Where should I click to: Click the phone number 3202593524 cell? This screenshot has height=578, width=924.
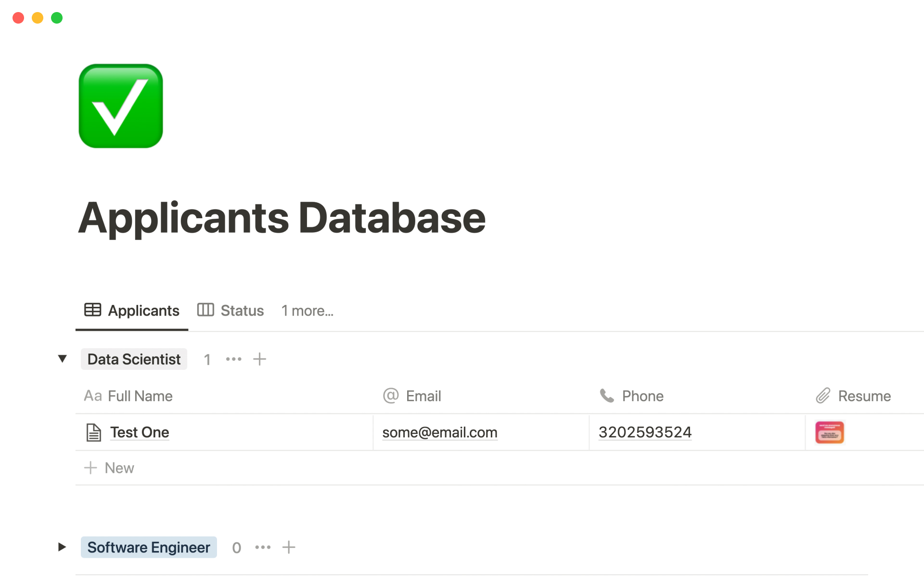[x=645, y=432]
